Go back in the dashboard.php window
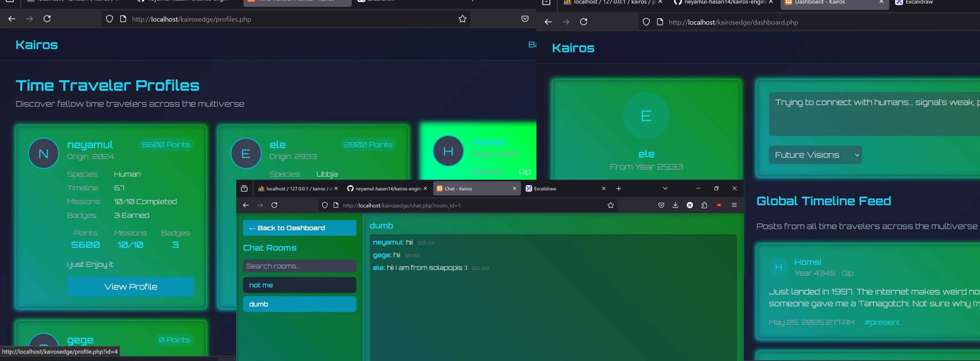 pyautogui.click(x=548, y=22)
